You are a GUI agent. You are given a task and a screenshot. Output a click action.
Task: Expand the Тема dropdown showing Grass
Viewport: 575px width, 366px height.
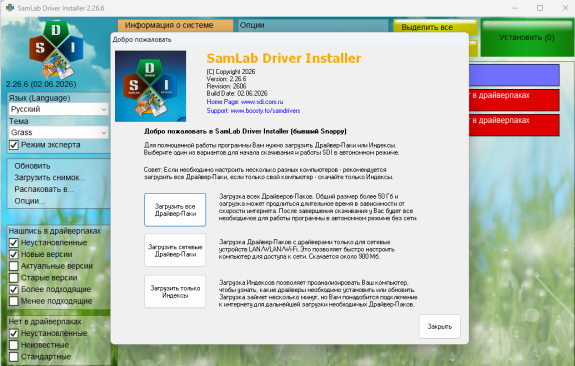point(58,132)
